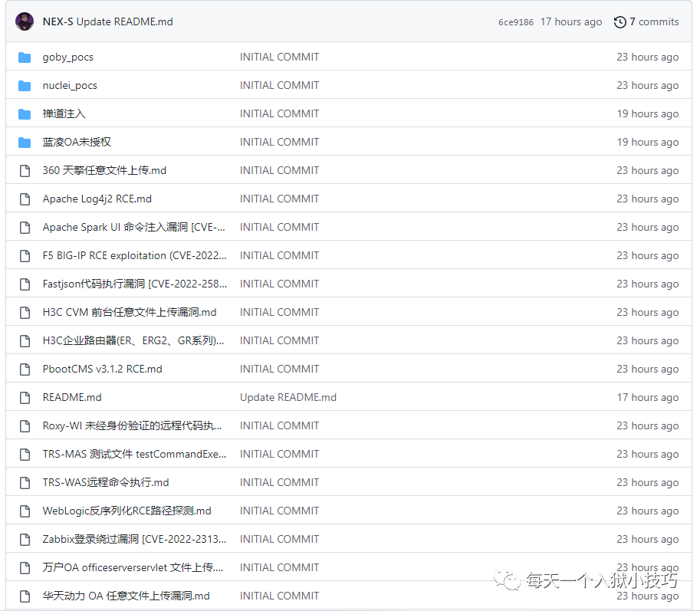Screen dimensions: 700x611
Task: Click the goby_pocs folder icon
Action: 25,57
